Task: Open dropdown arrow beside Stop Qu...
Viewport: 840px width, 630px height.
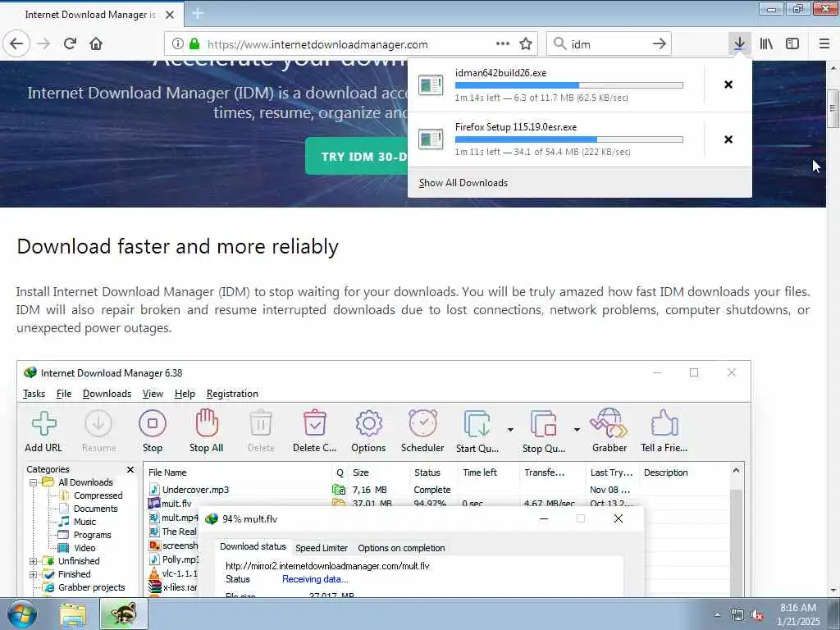Action: tap(577, 430)
